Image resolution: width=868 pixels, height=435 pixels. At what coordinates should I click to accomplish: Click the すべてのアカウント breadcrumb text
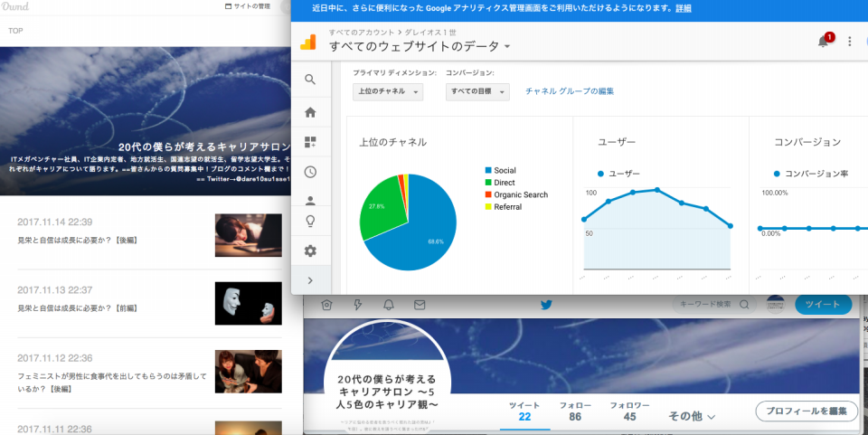tap(362, 33)
